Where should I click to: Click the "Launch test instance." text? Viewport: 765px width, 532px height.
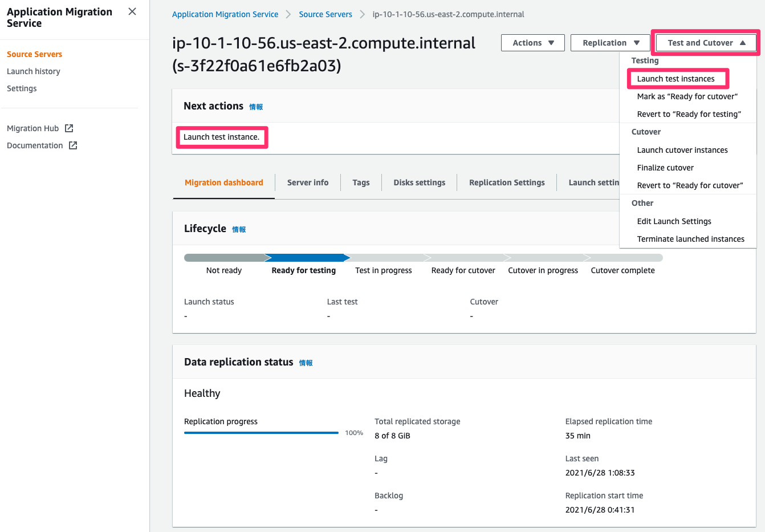221,137
